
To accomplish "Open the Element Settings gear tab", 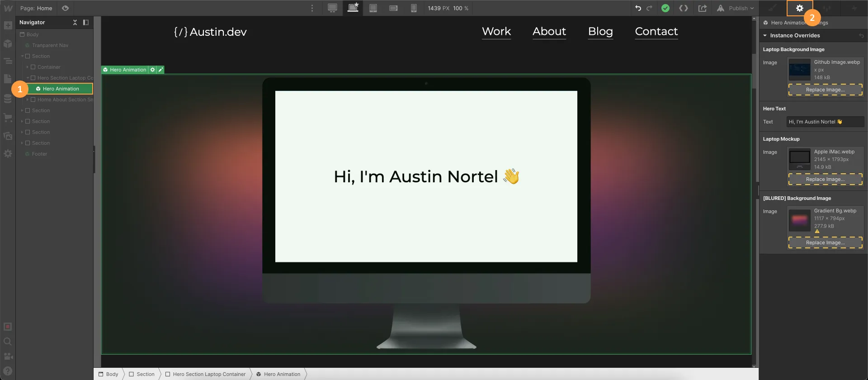I will [799, 8].
